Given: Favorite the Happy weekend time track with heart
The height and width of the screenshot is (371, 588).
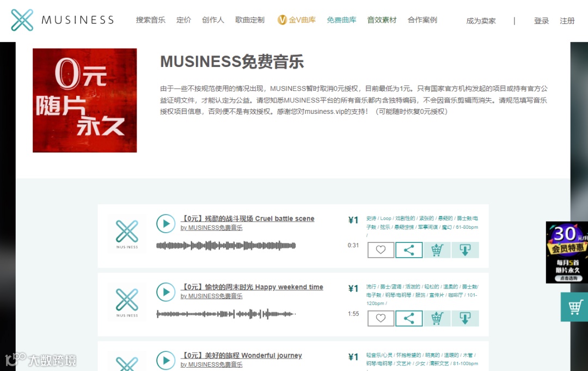Looking at the screenshot, I should coord(381,319).
